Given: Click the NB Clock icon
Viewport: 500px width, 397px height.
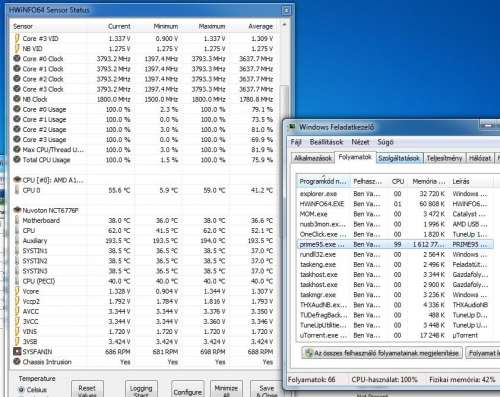Looking at the screenshot, I should (x=17, y=99).
